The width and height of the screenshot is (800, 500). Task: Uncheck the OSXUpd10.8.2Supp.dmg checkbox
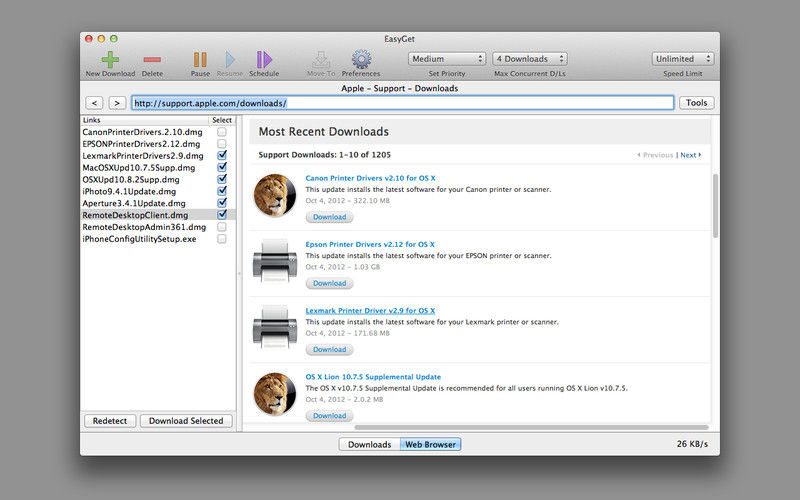[222, 179]
